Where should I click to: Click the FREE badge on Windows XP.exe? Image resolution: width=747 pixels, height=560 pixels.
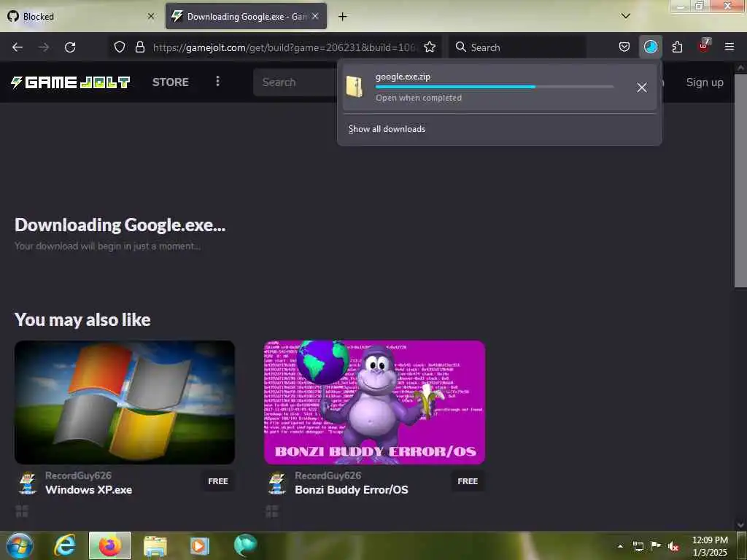point(217,481)
